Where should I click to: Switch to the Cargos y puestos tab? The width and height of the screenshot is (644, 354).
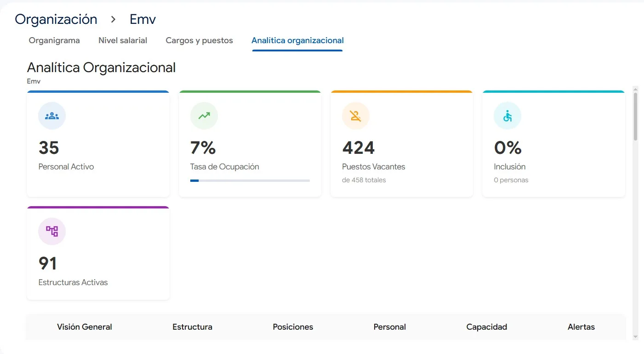click(199, 40)
